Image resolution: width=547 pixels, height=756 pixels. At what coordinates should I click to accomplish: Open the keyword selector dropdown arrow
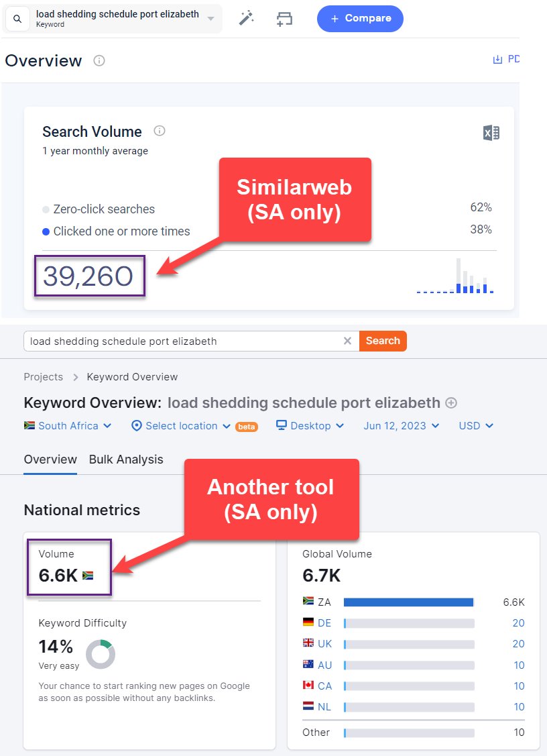point(210,19)
